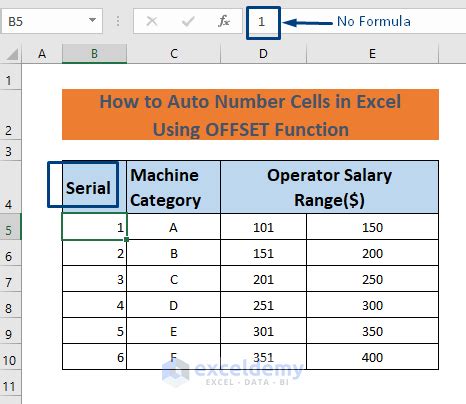
Task: Select machine category cell E in row 9
Action: [x=174, y=331]
